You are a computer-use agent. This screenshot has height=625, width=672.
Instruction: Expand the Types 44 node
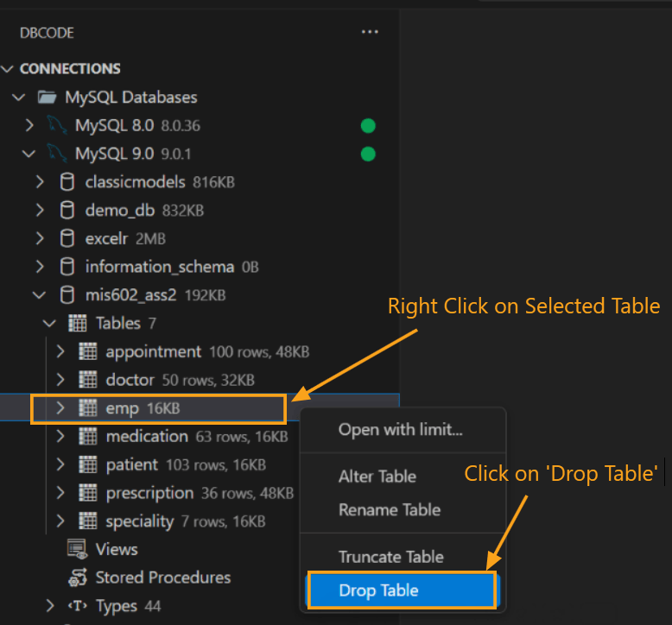point(50,606)
